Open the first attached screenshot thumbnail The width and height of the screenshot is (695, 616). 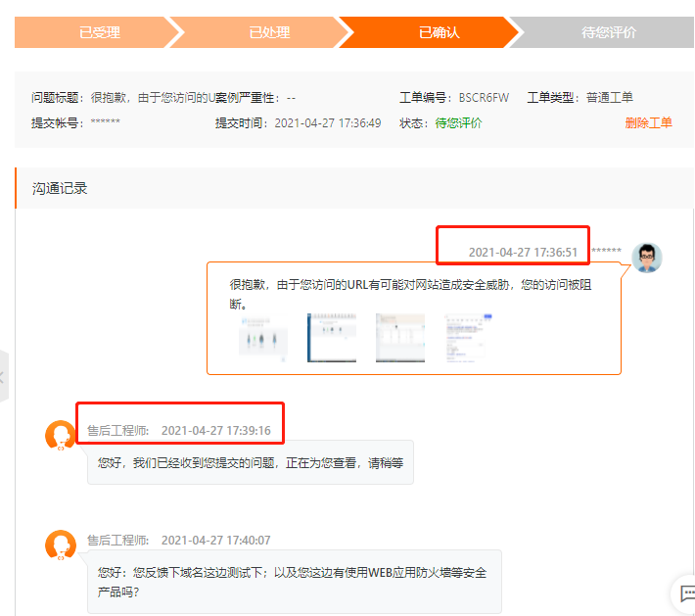pos(264,338)
